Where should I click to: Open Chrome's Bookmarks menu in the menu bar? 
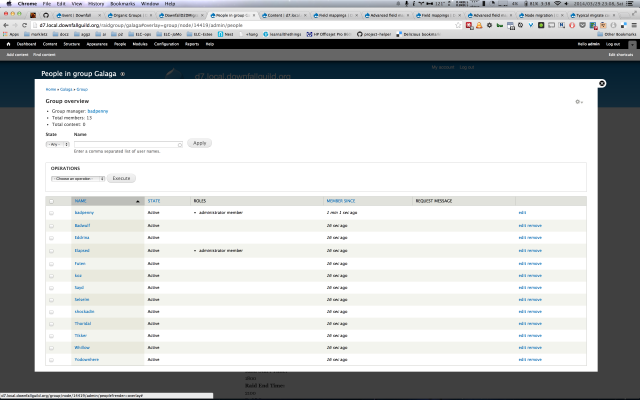(122, 4)
